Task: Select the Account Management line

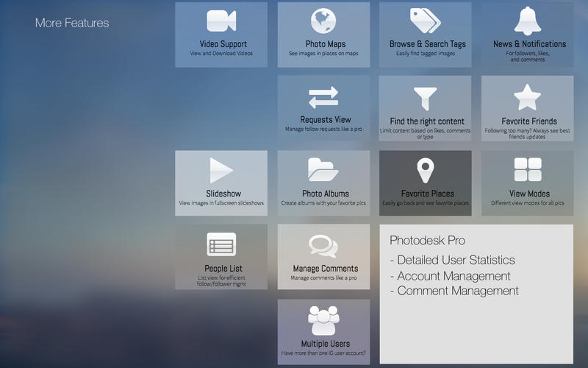Action: 453,276
